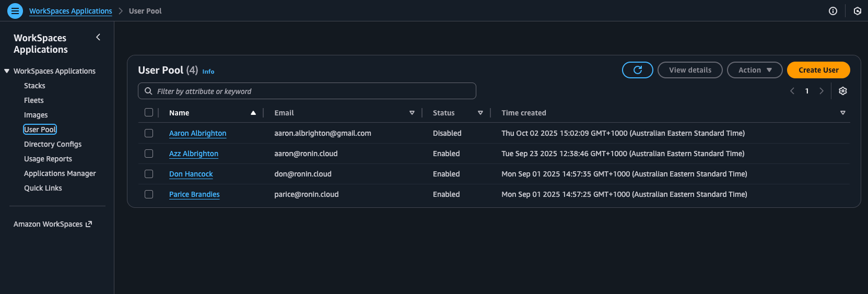Screen dimensions: 868x294
Task: Click the Enabled status for Parice Brandies
Action: (x=447, y=194)
